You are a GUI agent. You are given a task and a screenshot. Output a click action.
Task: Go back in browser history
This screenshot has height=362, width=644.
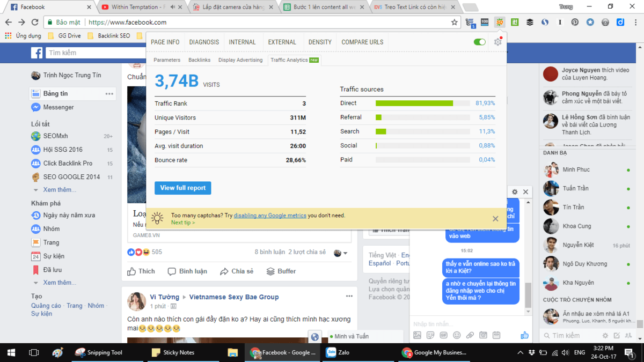pyautogui.click(x=8, y=23)
